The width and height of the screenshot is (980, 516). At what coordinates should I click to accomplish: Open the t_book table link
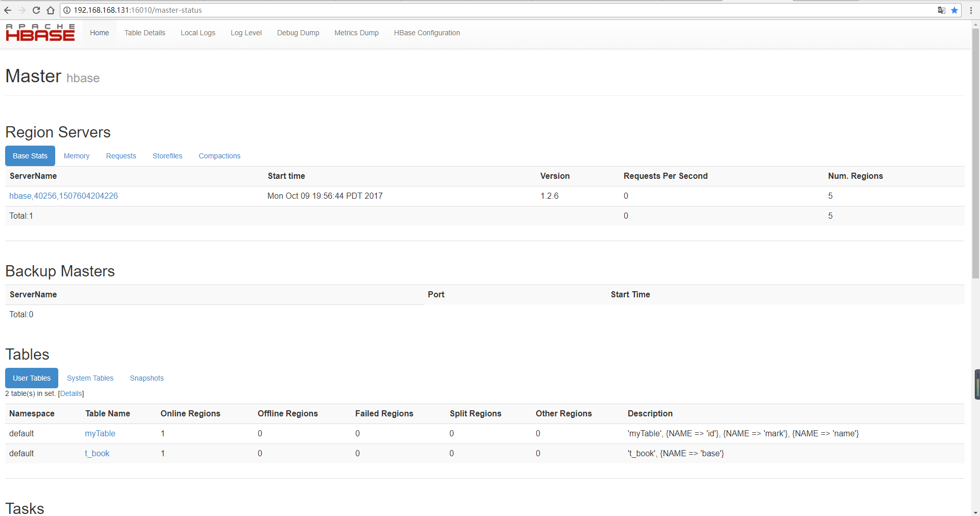coord(97,453)
